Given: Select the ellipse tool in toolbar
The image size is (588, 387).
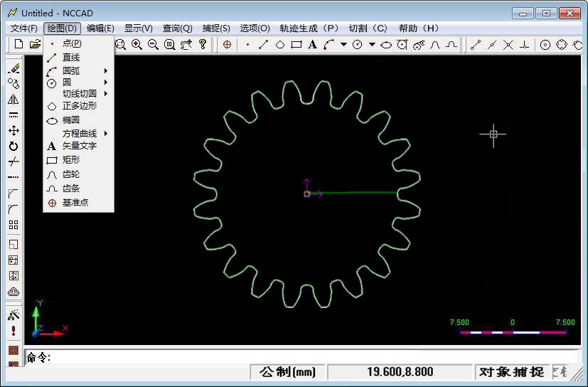Looking at the screenshot, I should (x=386, y=44).
